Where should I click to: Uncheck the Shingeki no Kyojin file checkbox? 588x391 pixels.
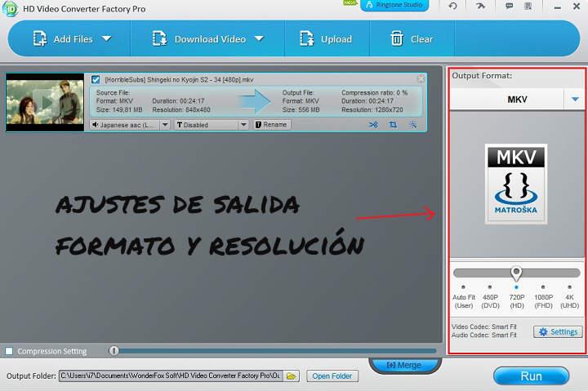coord(96,79)
